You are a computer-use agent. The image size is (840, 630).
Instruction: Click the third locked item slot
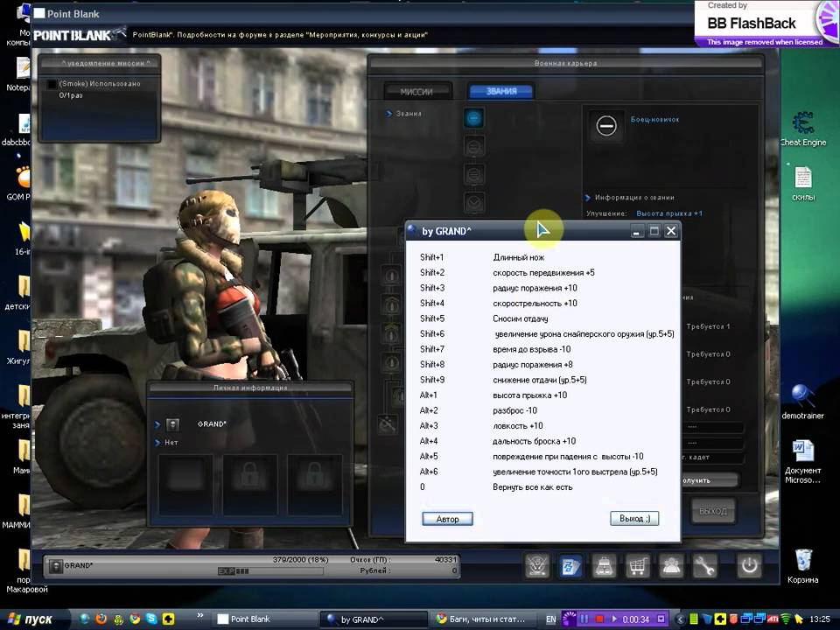314,484
